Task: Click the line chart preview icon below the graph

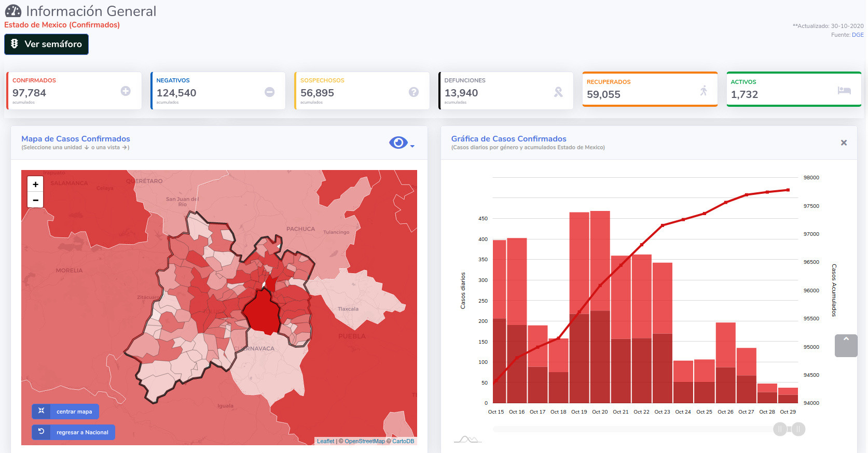Action: point(468,440)
